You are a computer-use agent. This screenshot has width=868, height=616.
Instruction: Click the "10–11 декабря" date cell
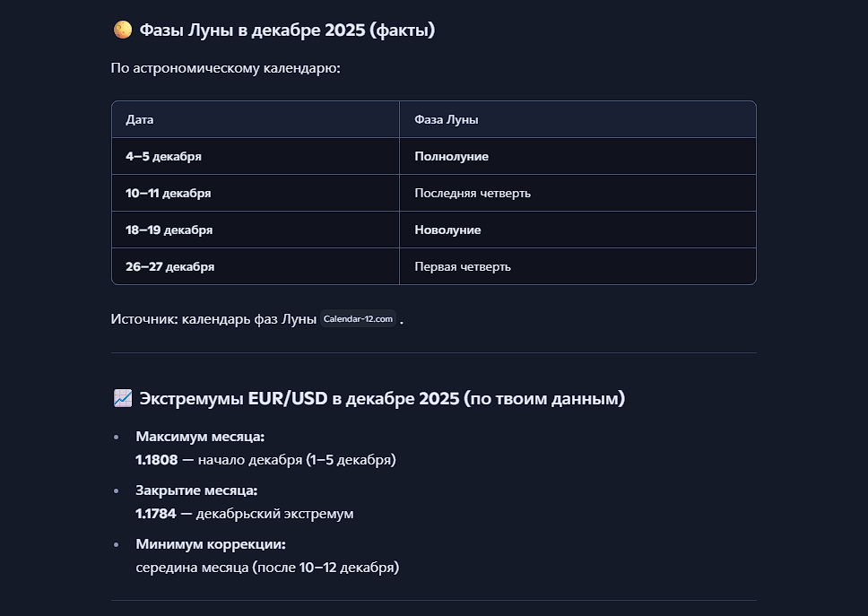168,193
